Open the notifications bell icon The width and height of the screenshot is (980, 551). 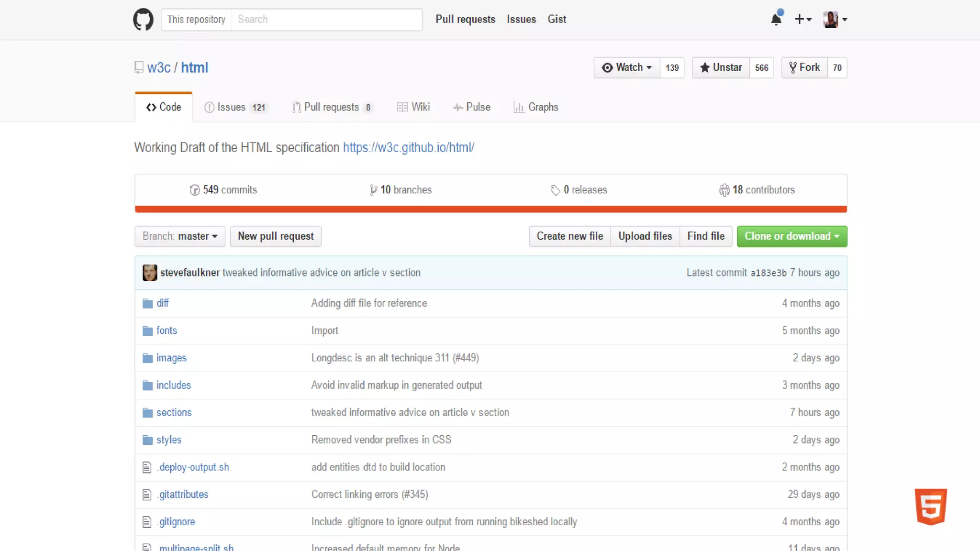pos(776,19)
